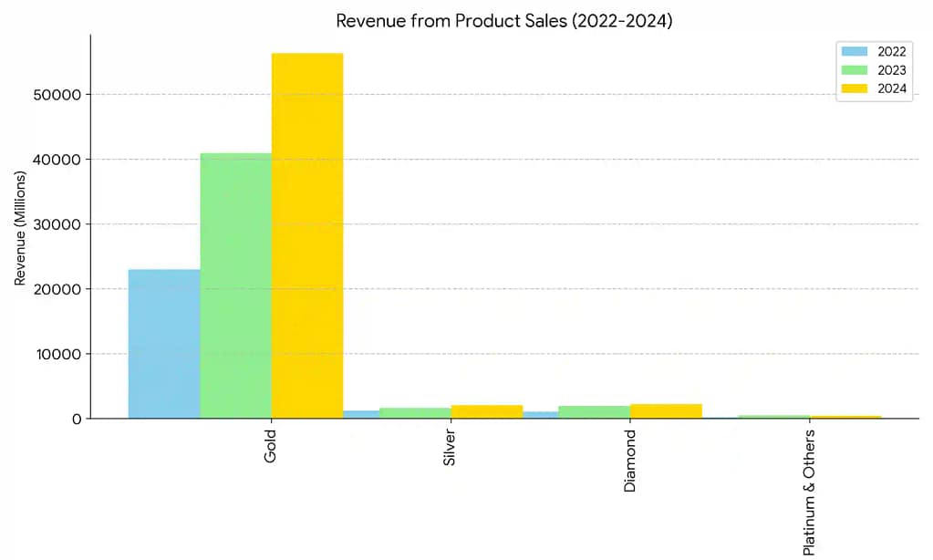This screenshot has width=933, height=560.
Task: Select the yellow 2024 legend swatch
Action: (x=854, y=88)
